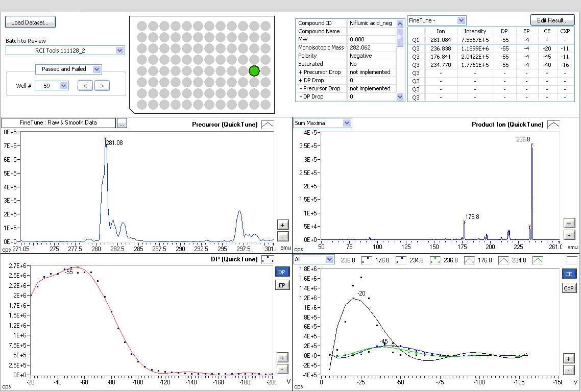Zoom in on the Product Ion plot
The image size is (581, 392).
(x=569, y=223)
